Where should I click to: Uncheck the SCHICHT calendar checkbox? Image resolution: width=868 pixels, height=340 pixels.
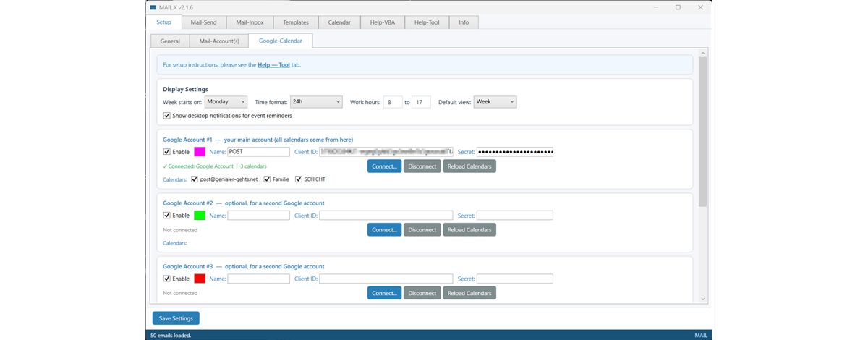coord(299,179)
